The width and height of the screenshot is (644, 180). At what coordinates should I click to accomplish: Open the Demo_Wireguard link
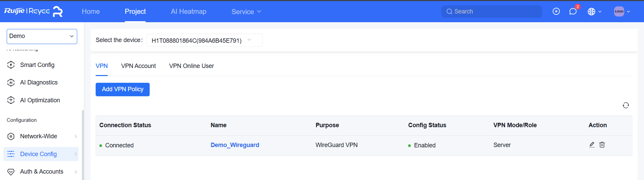(x=235, y=145)
